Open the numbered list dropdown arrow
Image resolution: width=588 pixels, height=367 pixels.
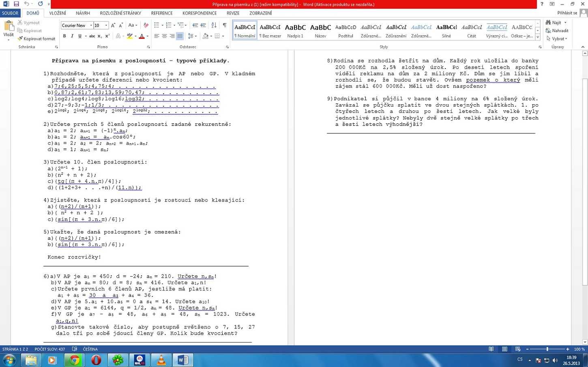tap(174, 25)
